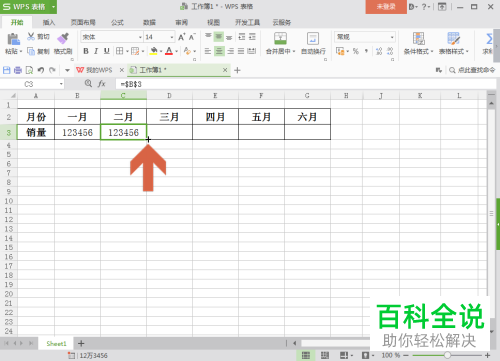This screenshot has width=500, height=361.
Task: Click the command search box
Action: point(472,70)
